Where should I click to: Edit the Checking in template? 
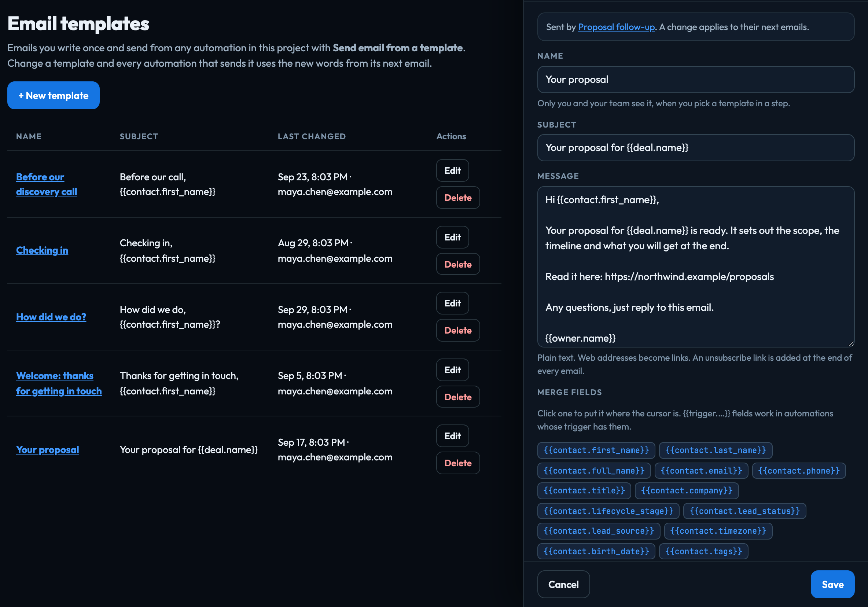pos(452,237)
